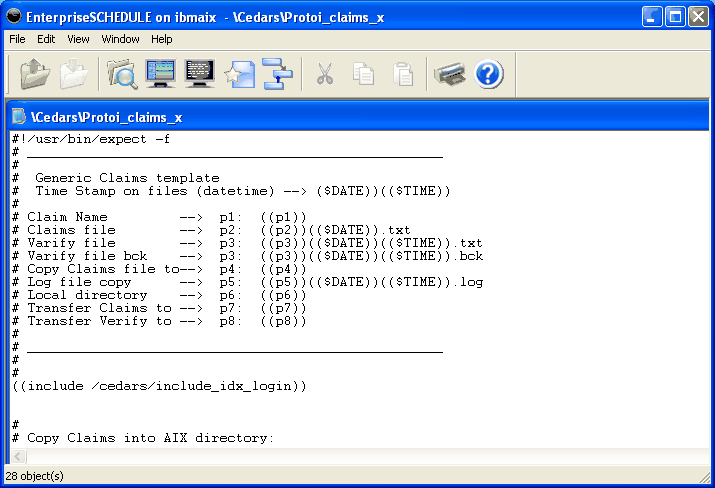Click the '28 object(s)' status text
715x488 pixels.
coord(35,476)
